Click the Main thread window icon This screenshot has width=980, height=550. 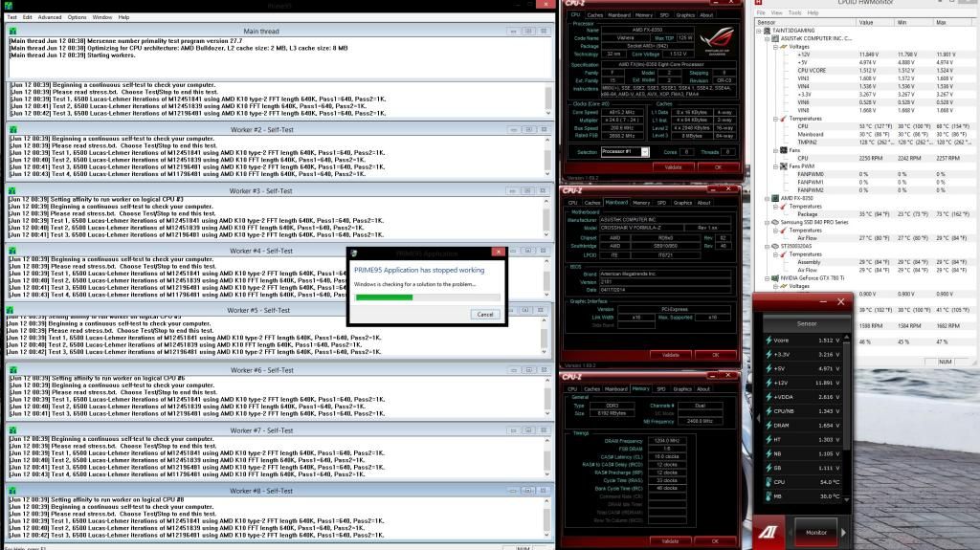click(11, 31)
